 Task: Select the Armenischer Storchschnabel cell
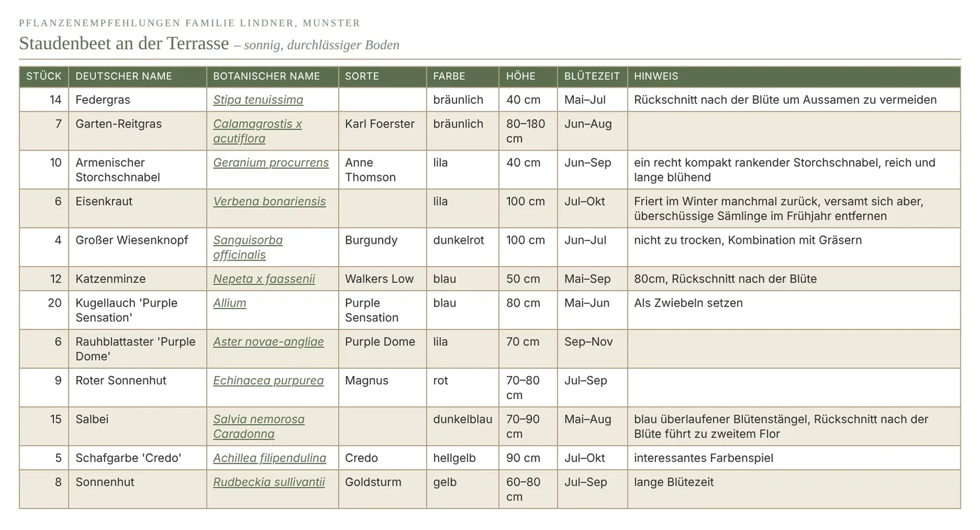click(x=138, y=170)
